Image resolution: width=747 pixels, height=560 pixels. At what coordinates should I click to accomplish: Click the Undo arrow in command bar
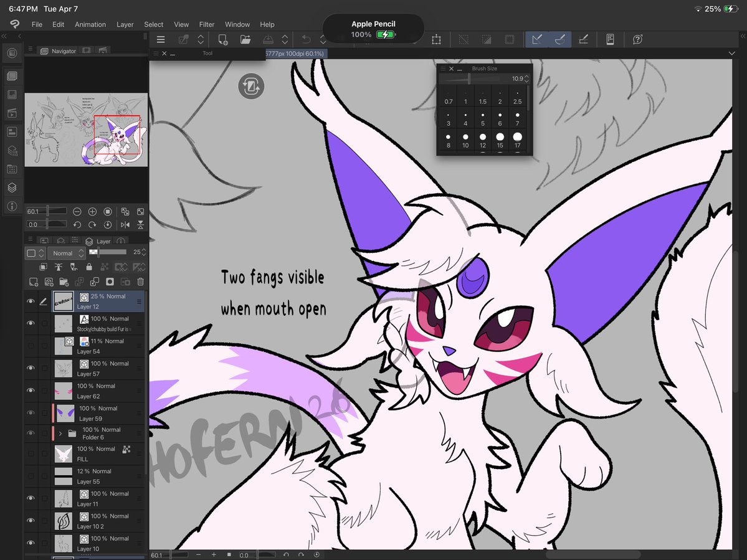point(306,39)
